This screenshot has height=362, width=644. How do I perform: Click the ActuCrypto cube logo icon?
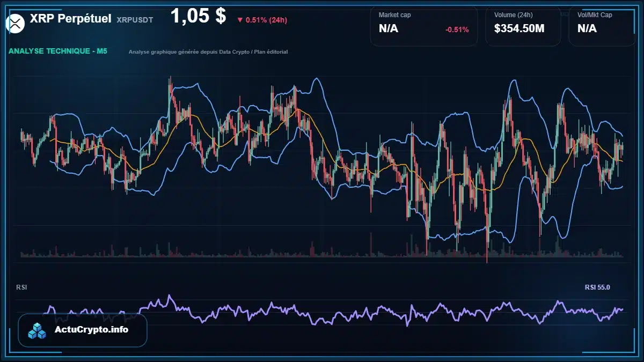click(37, 330)
